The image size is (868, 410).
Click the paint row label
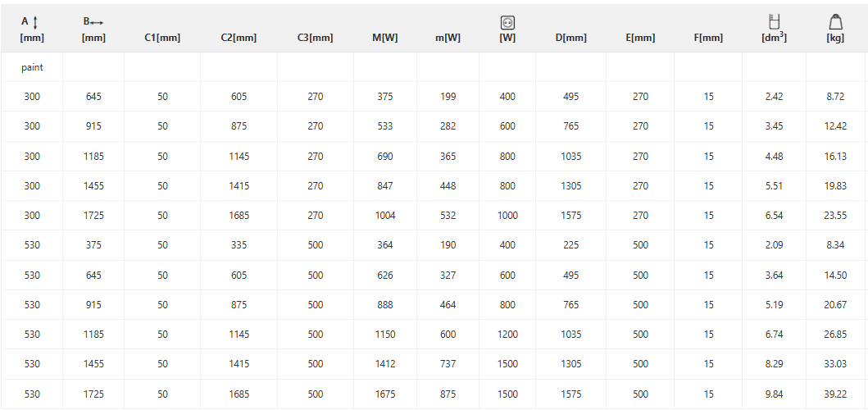point(32,67)
